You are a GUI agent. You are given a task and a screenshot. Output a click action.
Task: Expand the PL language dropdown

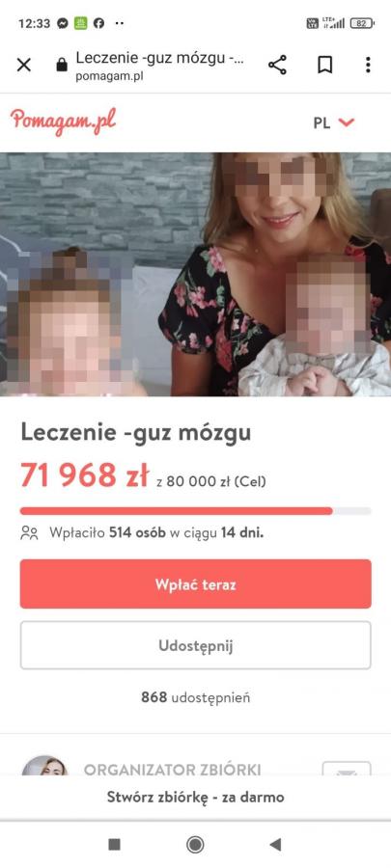(333, 122)
